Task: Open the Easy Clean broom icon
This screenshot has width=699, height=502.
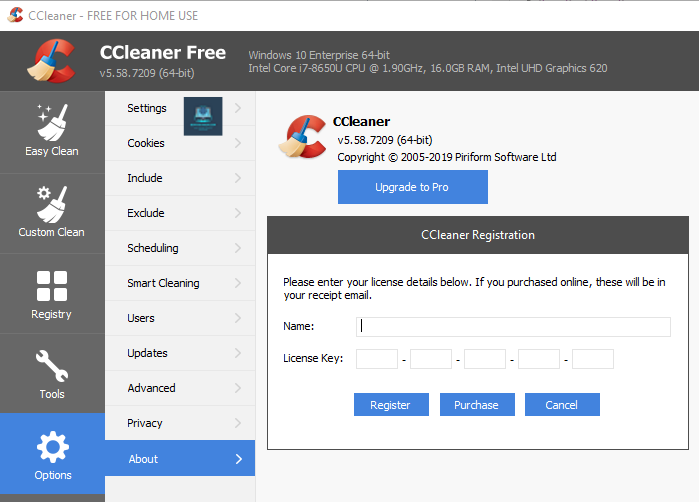Action: click(52, 123)
